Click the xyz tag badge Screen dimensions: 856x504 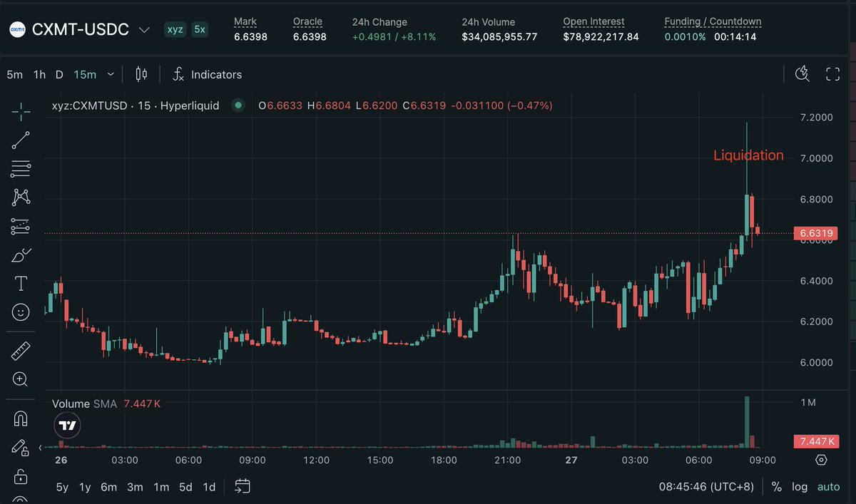[x=175, y=30]
